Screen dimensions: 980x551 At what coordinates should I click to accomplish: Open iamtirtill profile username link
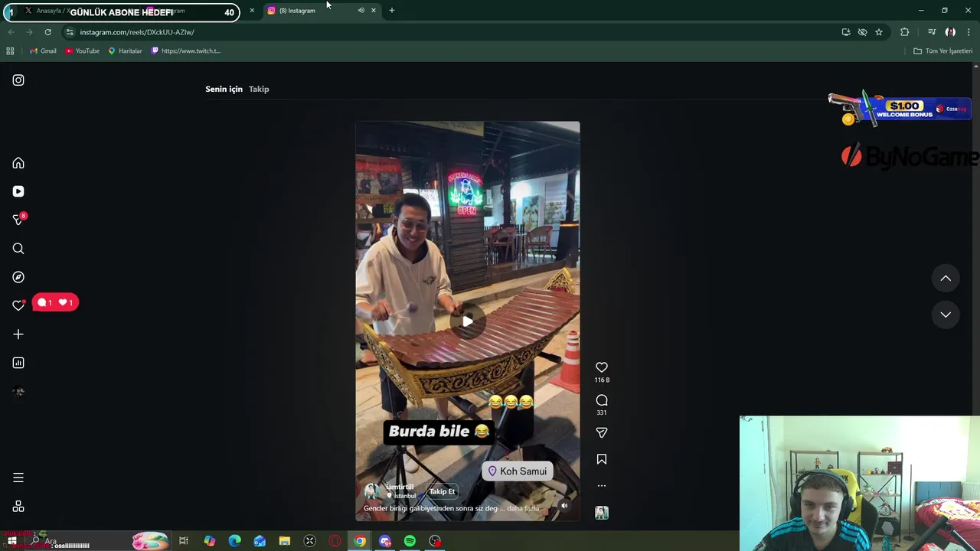point(400,487)
